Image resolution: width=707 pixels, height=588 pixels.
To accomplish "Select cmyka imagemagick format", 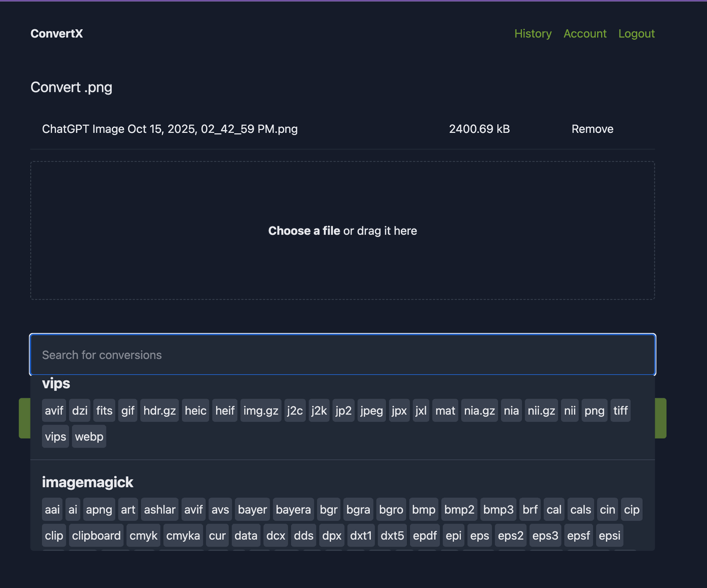I will tap(183, 535).
